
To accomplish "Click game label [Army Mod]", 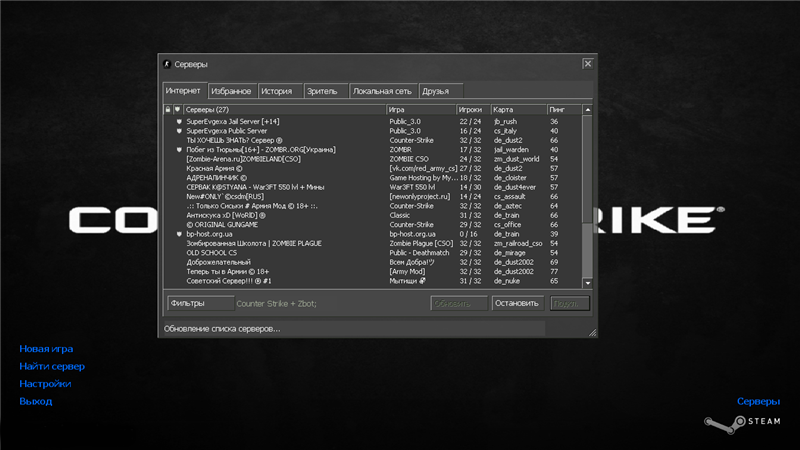I will coord(407,271).
